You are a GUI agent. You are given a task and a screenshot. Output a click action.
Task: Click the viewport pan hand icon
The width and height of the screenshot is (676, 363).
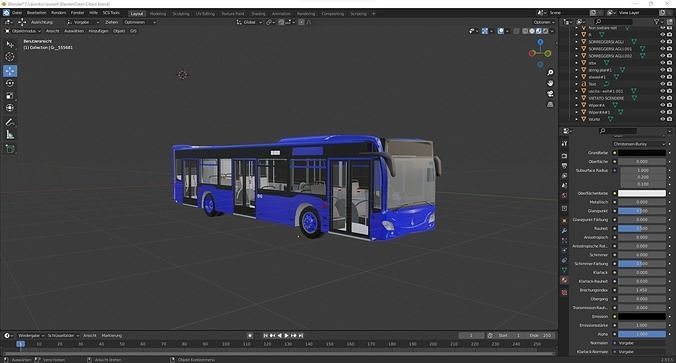pos(550,83)
